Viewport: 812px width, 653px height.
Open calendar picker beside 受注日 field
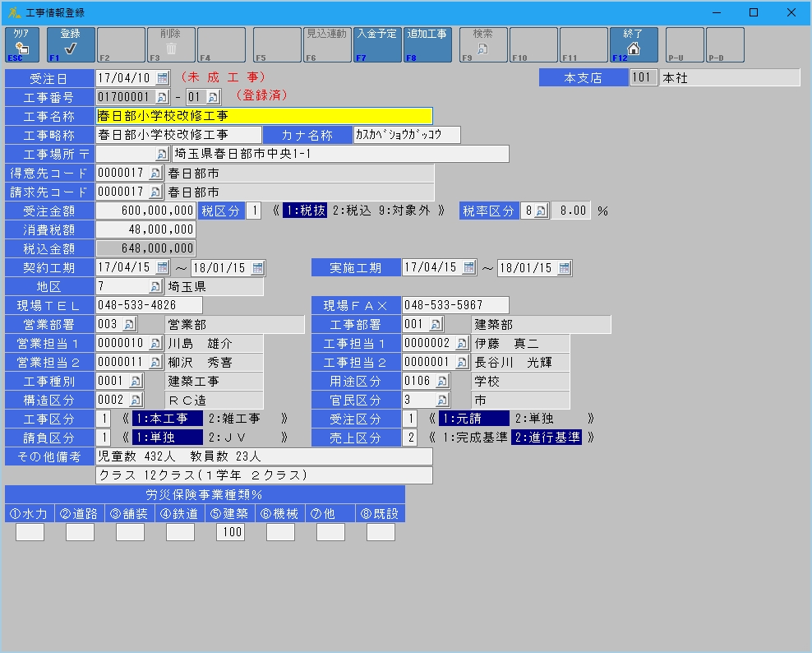coord(162,78)
